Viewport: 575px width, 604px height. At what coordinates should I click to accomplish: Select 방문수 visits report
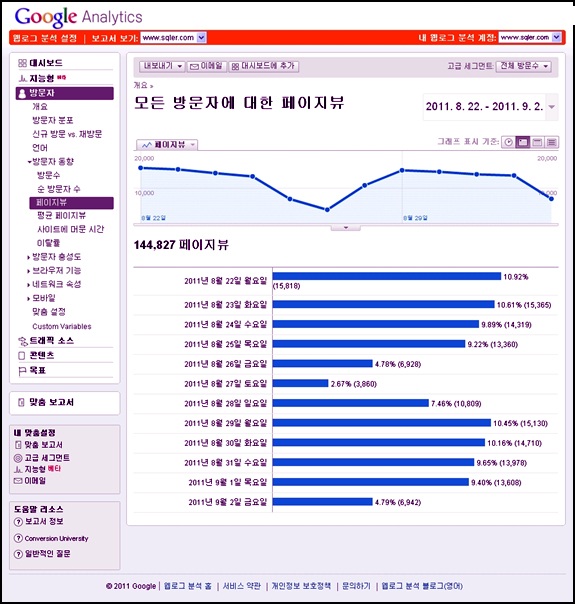coord(49,176)
